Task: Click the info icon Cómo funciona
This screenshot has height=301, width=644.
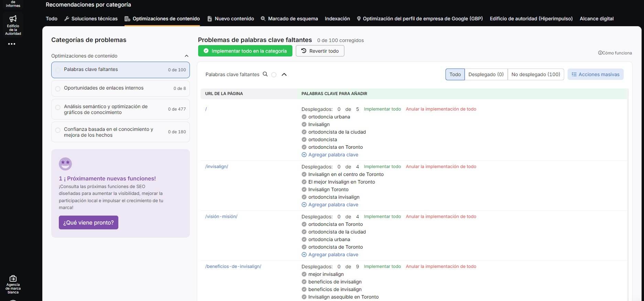Action: click(x=600, y=53)
